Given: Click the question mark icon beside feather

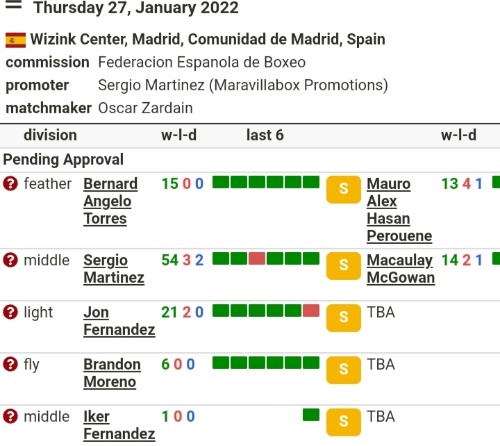Looking at the screenshot, I should (10, 184).
